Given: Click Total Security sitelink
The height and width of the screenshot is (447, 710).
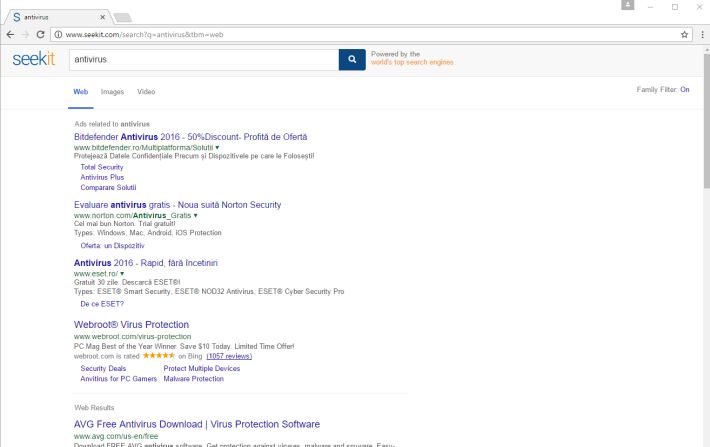Looking at the screenshot, I should [102, 167].
